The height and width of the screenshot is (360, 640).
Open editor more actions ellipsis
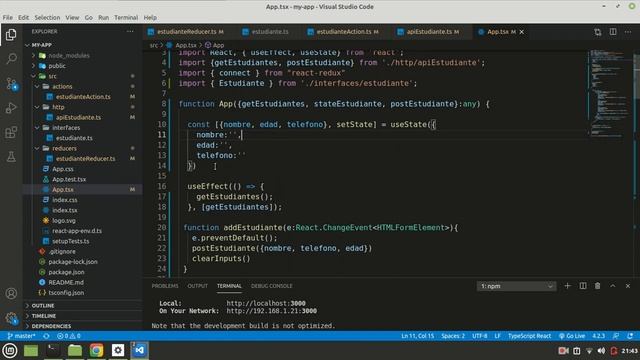[628, 32]
